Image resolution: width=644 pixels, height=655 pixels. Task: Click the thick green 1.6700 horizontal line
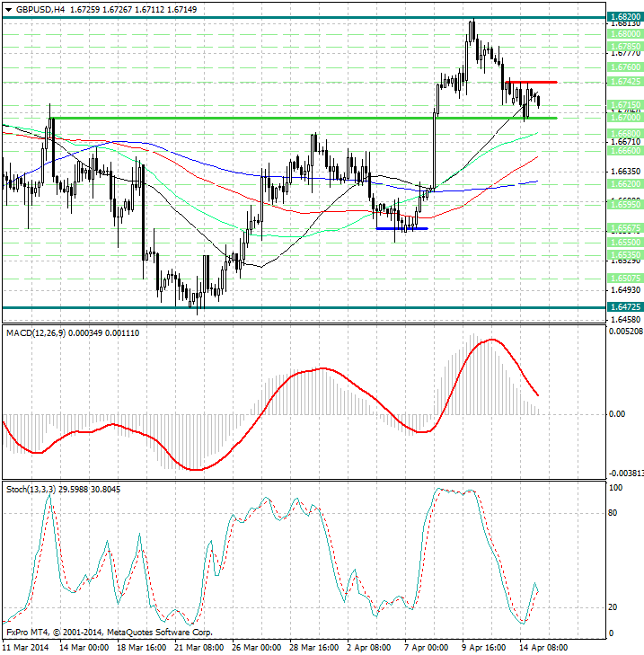pyautogui.click(x=269, y=118)
